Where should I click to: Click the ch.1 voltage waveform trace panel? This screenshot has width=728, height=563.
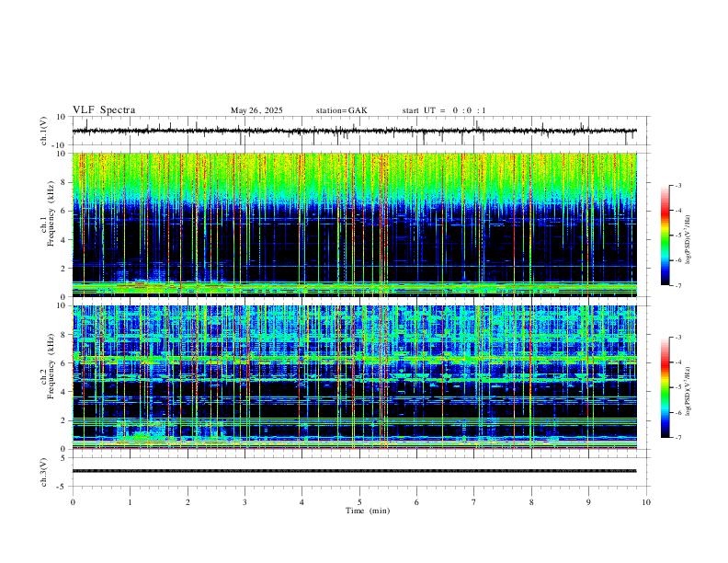(x=360, y=131)
